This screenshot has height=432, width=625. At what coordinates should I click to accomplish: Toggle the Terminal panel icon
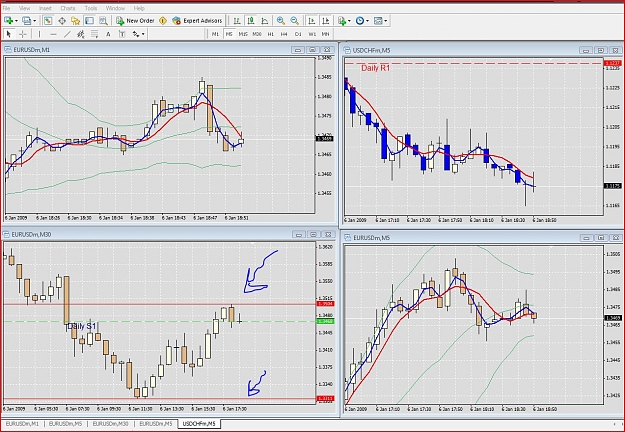(x=89, y=21)
